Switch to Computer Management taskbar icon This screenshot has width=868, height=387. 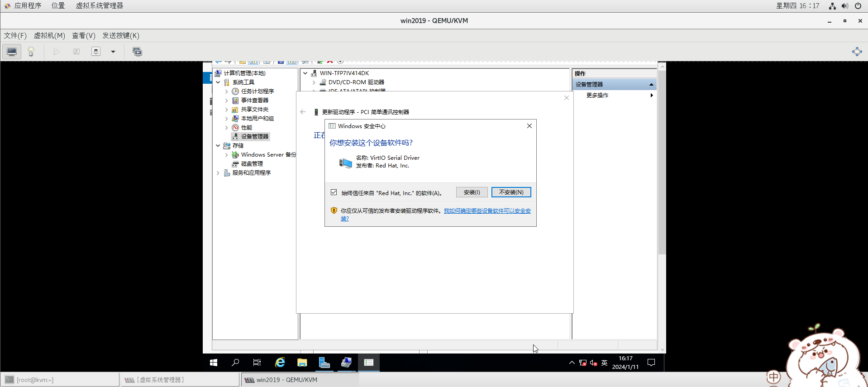pos(346,363)
